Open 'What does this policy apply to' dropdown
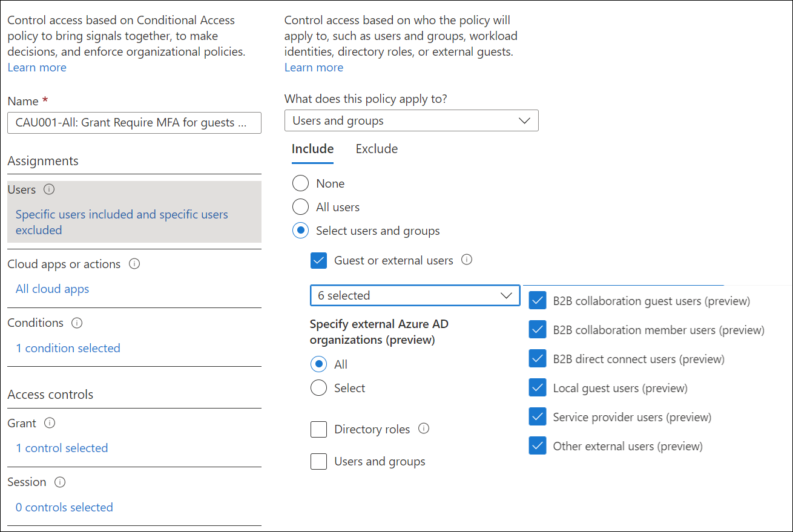Image resolution: width=793 pixels, height=532 pixels. [411, 120]
